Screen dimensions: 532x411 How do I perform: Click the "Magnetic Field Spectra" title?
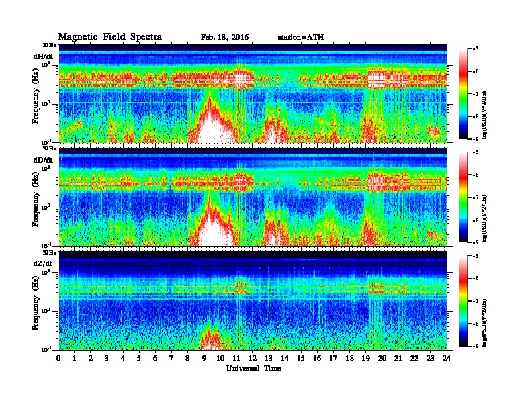110,37
